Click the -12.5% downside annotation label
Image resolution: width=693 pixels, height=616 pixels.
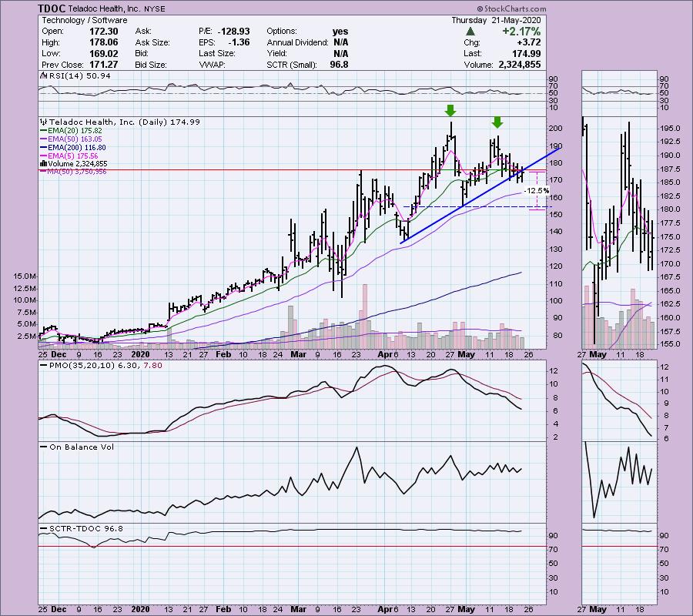pyautogui.click(x=537, y=191)
